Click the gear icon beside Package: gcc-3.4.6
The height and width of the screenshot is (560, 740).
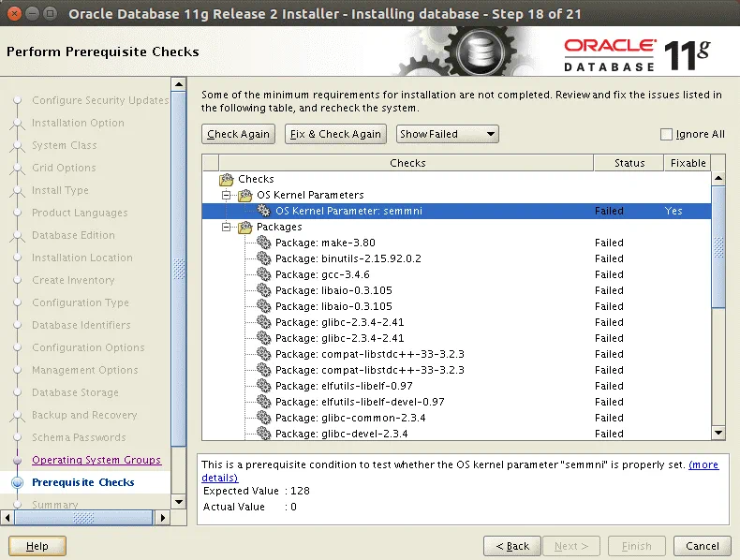263,274
